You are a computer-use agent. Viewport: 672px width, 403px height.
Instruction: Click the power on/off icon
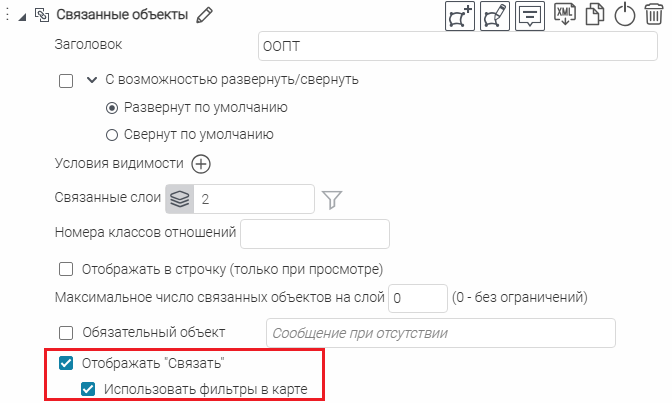coord(624,16)
